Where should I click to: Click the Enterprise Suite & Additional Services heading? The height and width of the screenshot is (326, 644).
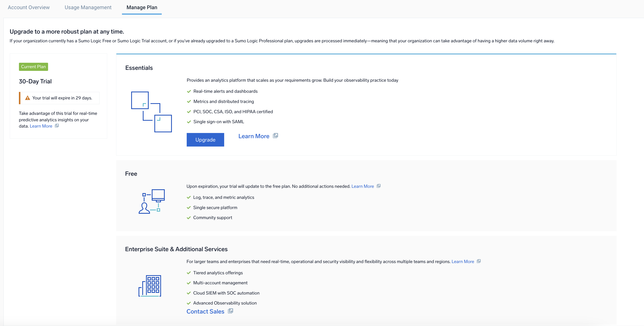(176, 249)
